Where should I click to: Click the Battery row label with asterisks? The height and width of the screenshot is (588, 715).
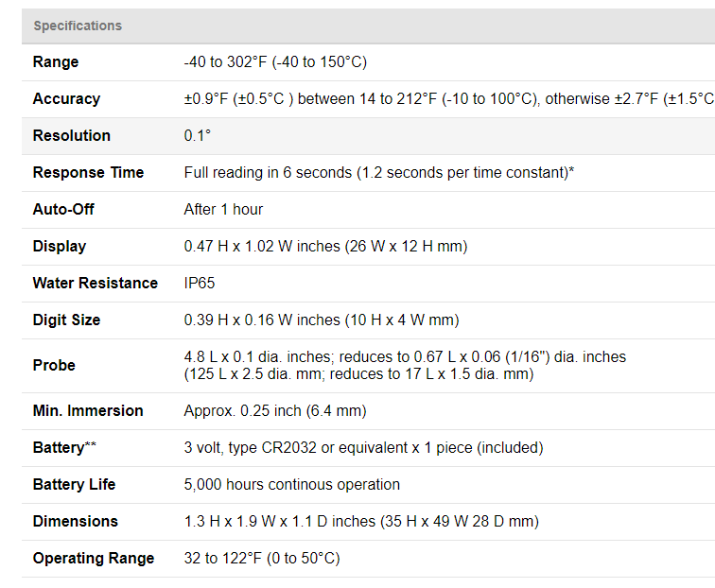(64, 448)
